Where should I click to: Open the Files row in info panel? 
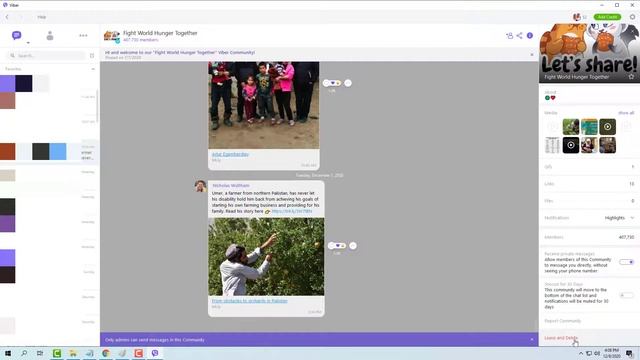[x=589, y=201]
